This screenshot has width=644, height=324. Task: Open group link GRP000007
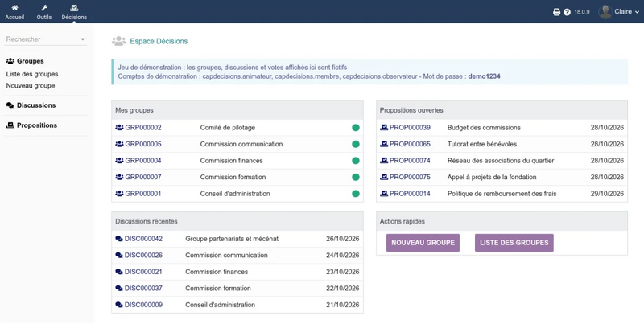pos(143,177)
